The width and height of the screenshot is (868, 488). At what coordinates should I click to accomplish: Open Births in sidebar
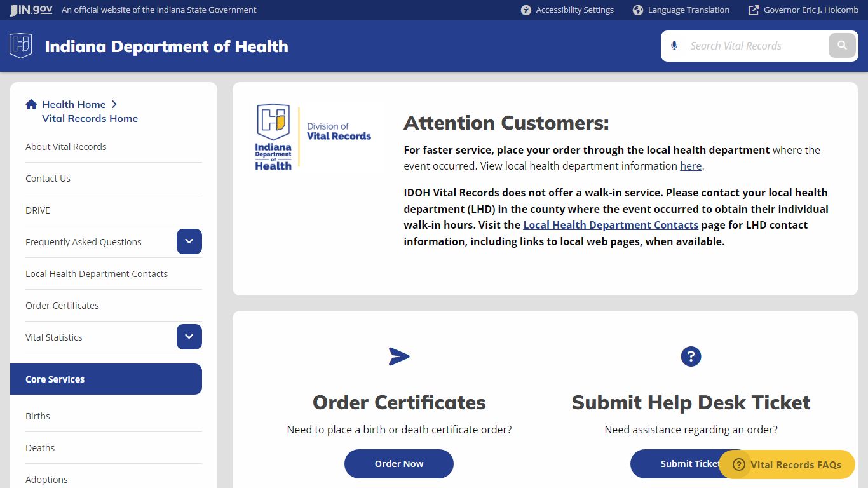pos(37,416)
